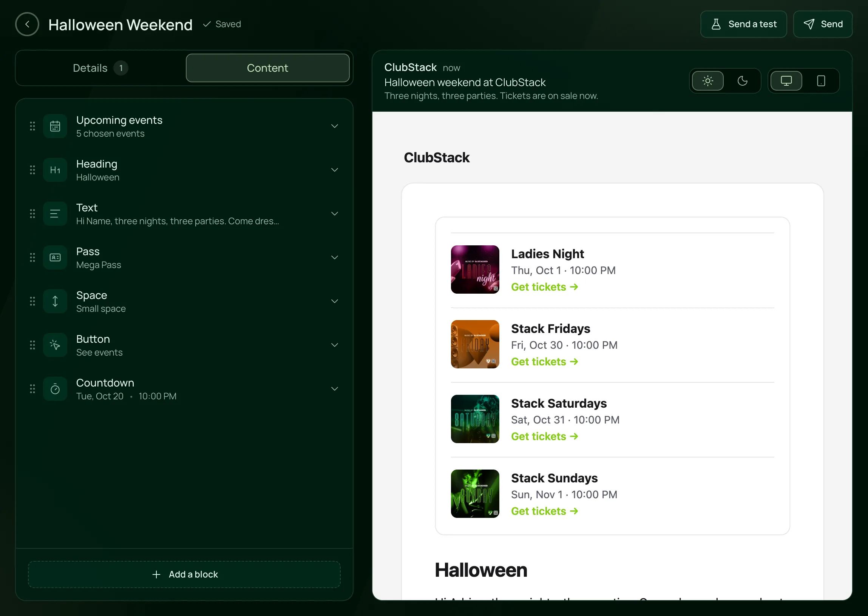Grab the drag handle of Text block
868x616 pixels.
tap(32, 214)
